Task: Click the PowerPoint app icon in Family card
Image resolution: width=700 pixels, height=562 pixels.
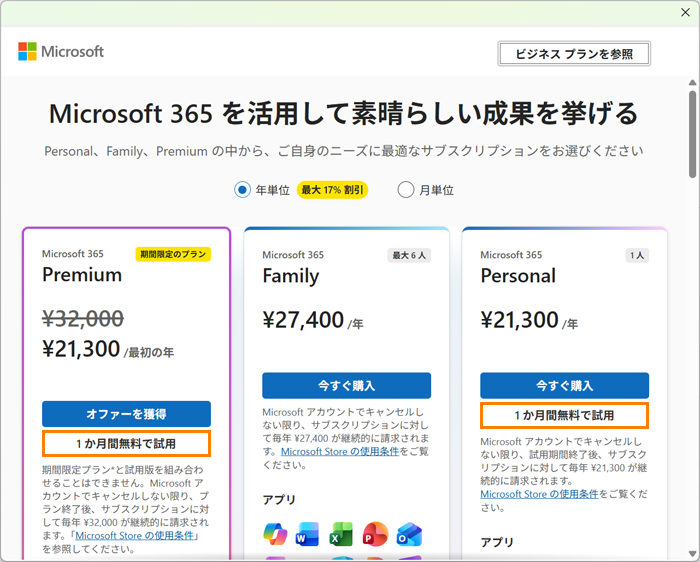Action: [x=375, y=534]
